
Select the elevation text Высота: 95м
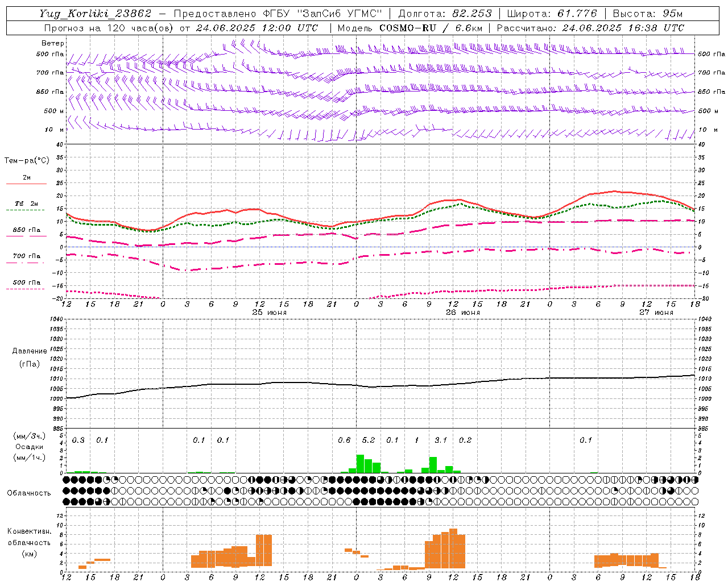648,14
